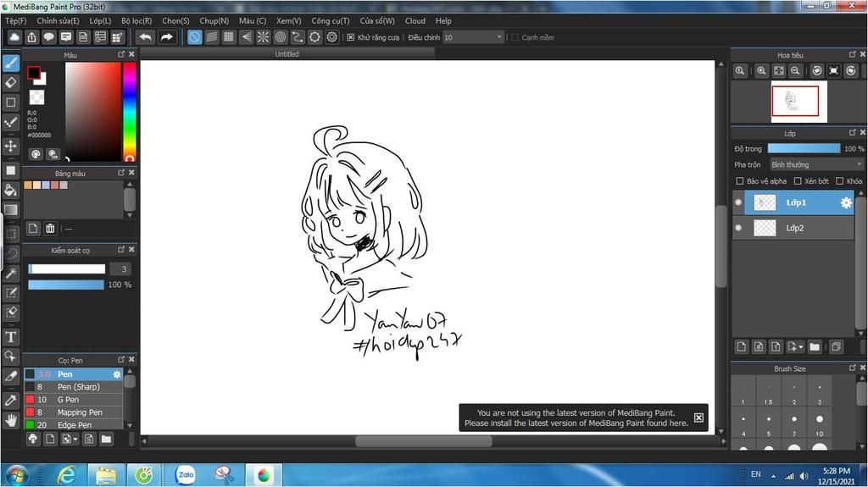Image resolution: width=868 pixels, height=487 pixels.
Task: Open Bộ lọc(R) menu
Action: [136, 21]
